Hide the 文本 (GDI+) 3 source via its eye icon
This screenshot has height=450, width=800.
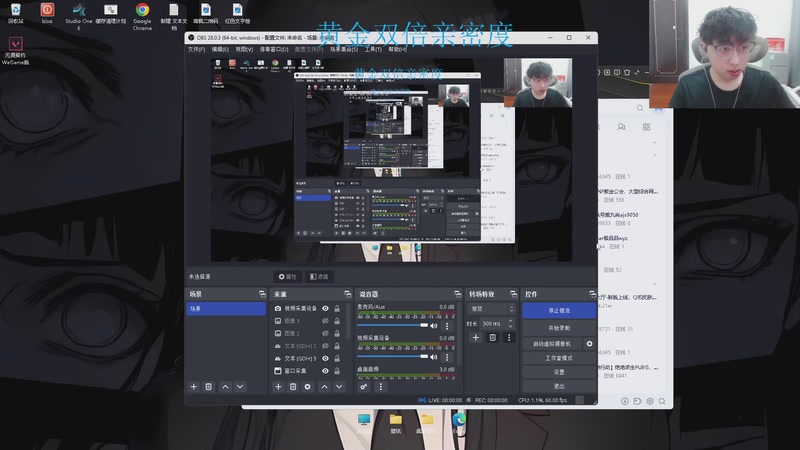click(x=325, y=358)
